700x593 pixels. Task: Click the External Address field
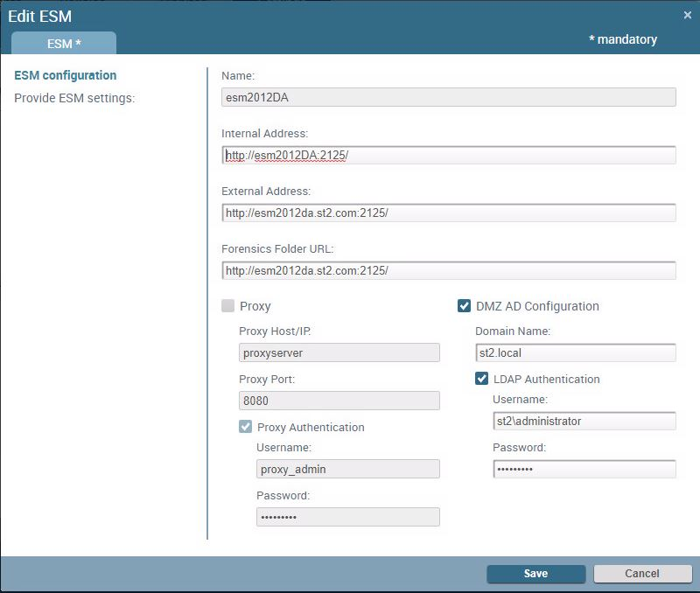[x=448, y=213]
